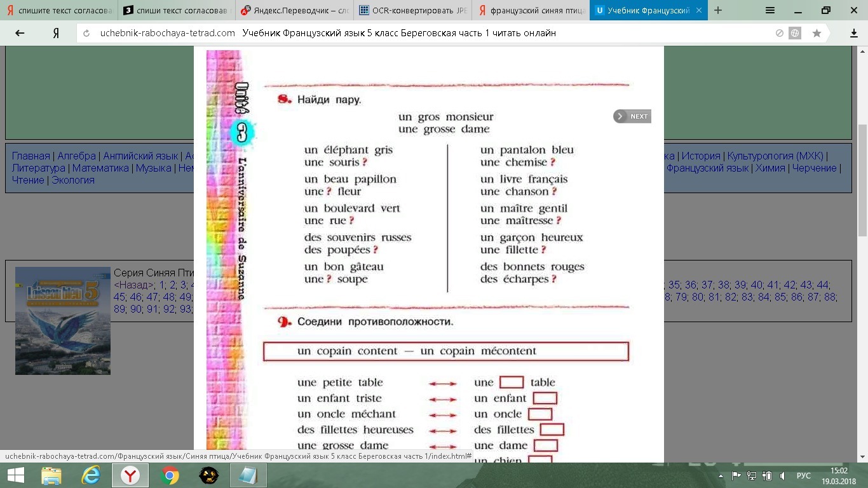The image size is (868, 488).
Task: Open the Экология link
Action: (73, 180)
